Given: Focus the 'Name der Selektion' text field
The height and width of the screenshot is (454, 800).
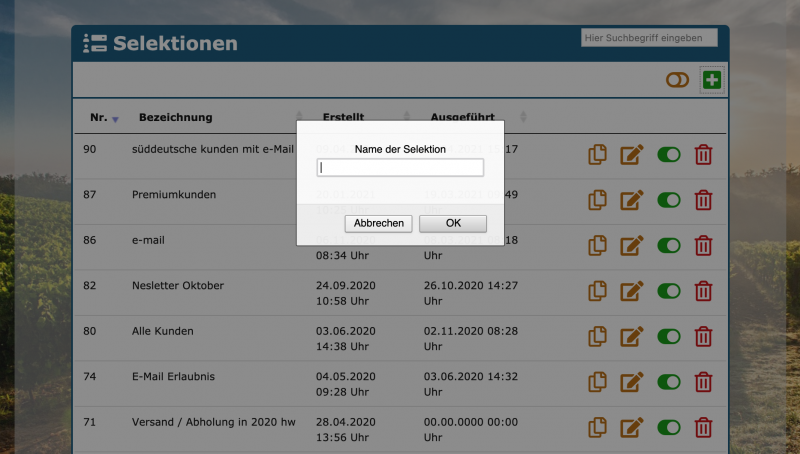Looking at the screenshot, I should click(400, 168).
